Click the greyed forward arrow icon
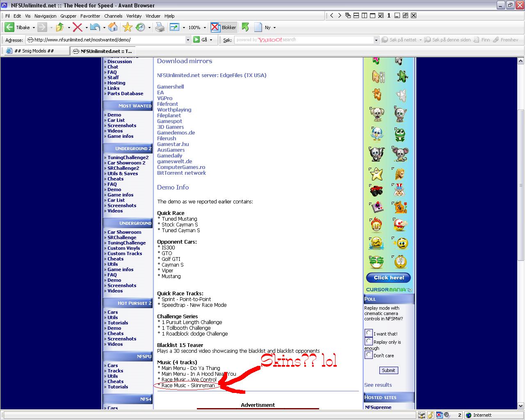The width and height of the screenshot is (525, 420). tap(42, 27)
